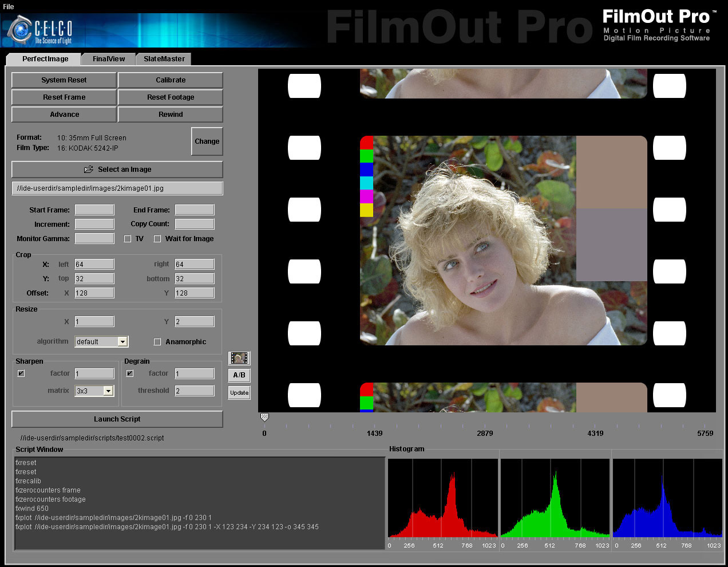
Task: Enable the TV checkbox
Action: pyautogui.click(x=128, y=239)
